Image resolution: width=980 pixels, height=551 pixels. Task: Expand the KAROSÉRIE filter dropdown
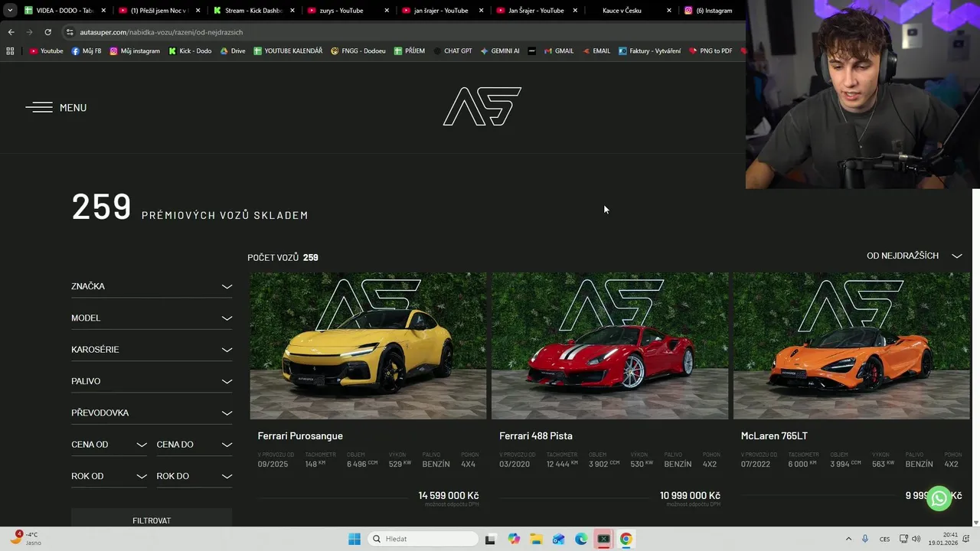point(152,350)
